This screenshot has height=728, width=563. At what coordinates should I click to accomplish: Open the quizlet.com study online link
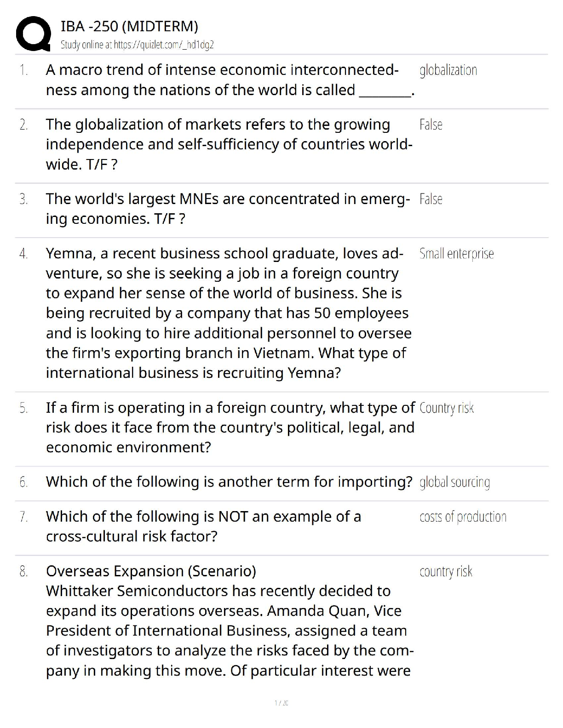[137, 45]
